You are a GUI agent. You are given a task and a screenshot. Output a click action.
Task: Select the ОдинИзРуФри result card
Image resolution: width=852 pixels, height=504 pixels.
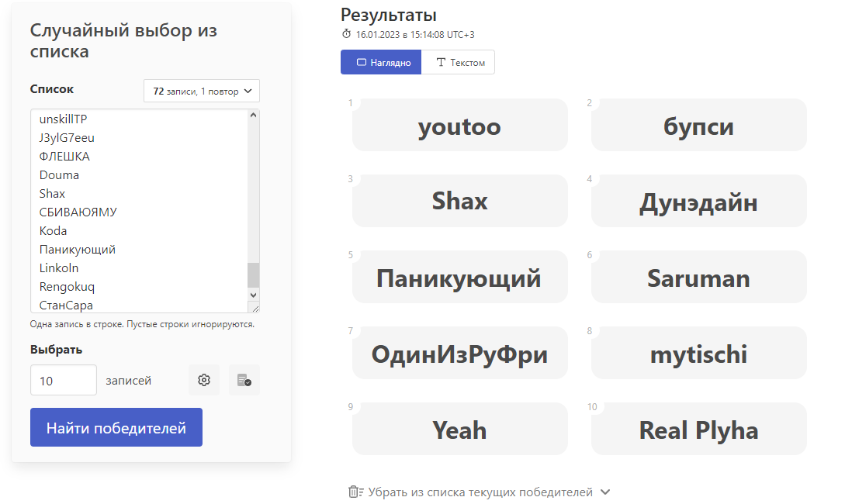[x=459, y=354]
